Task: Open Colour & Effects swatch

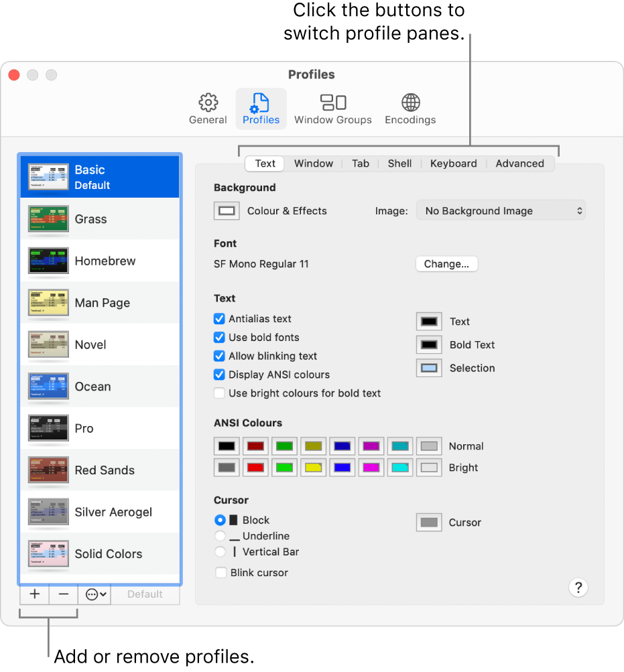Action: tap(226, 210)
